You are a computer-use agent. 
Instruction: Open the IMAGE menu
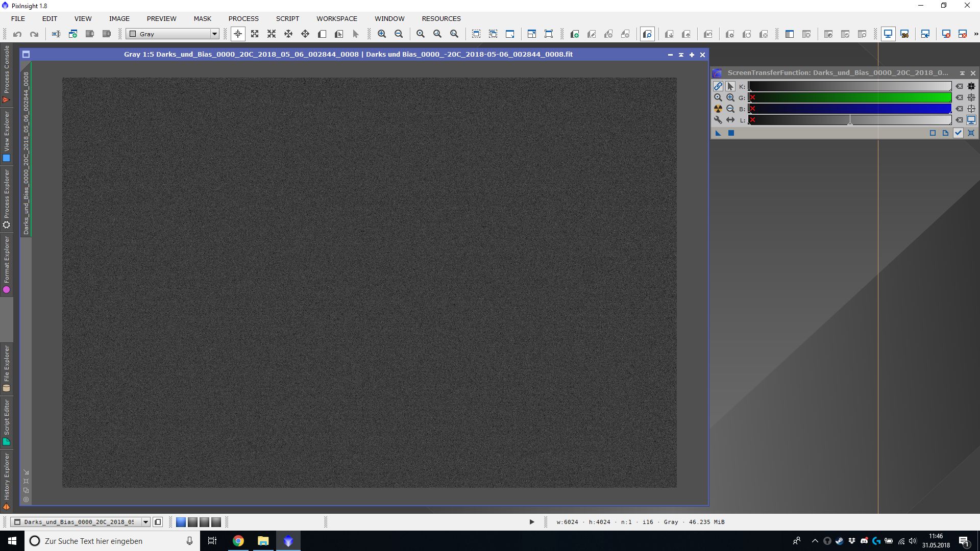point(119,18)
